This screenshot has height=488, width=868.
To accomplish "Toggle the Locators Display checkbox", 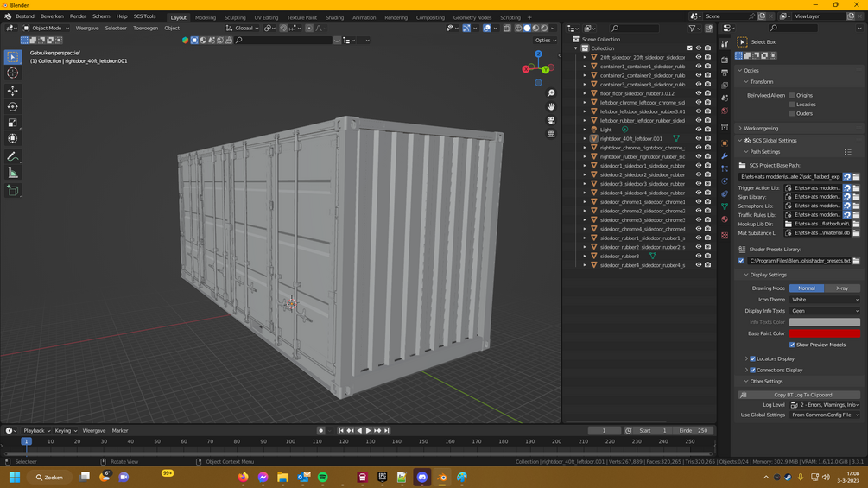I will 753,358.
